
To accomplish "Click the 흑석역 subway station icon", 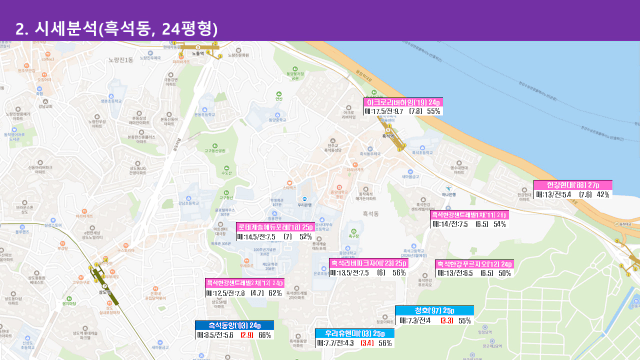I will click(x=389, y=131).
